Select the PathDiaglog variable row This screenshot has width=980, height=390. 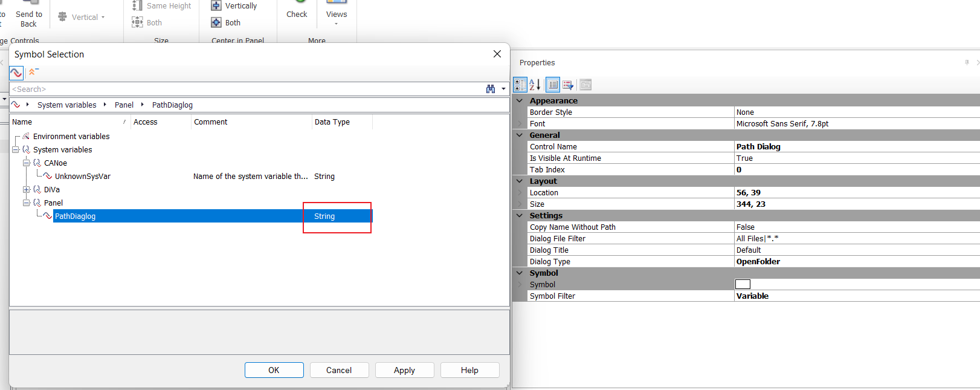click(213, 216)
